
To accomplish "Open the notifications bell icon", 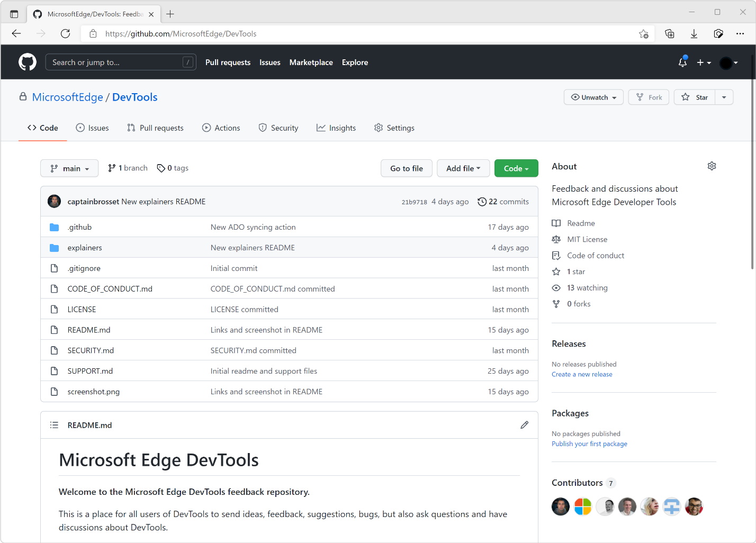I will click(x=682, y=62).
